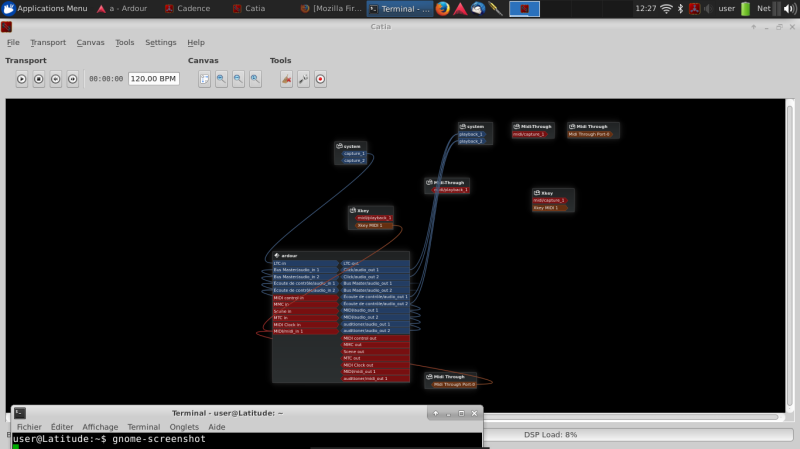Click the second canvas zoom magnifier icon

pos(238,79)
